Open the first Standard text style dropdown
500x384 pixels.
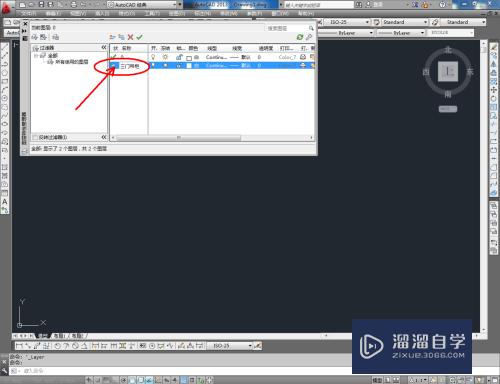click(x=404, y=22)
